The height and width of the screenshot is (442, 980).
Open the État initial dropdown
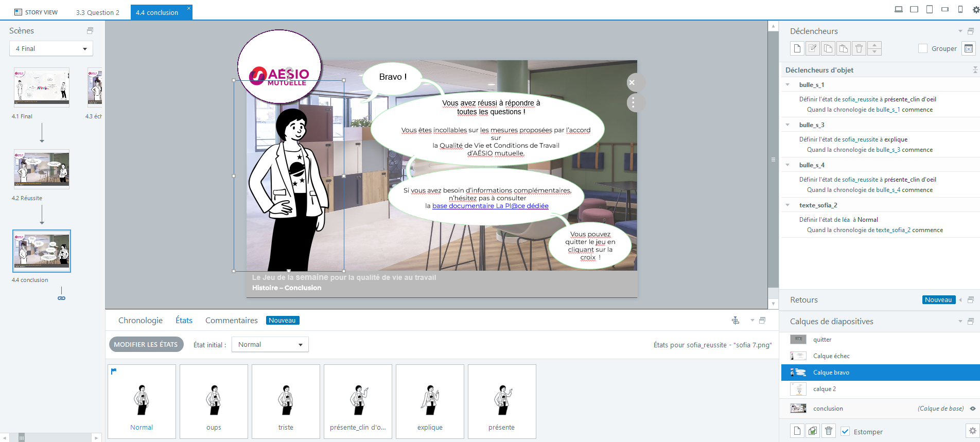270,345
